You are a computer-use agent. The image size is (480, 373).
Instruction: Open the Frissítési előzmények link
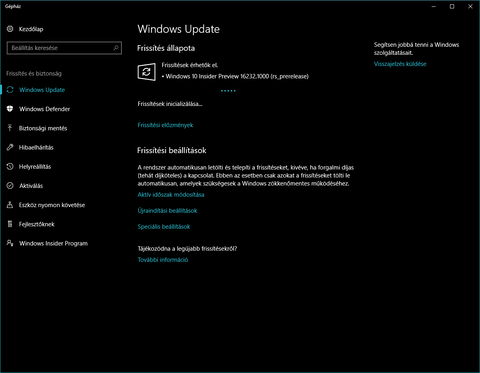(x=165, y=125)
